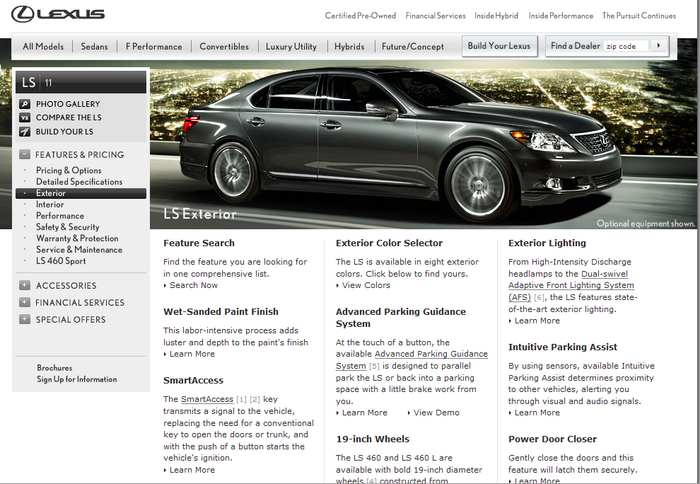Expand the Special Offers section

(x=25, y=320)
